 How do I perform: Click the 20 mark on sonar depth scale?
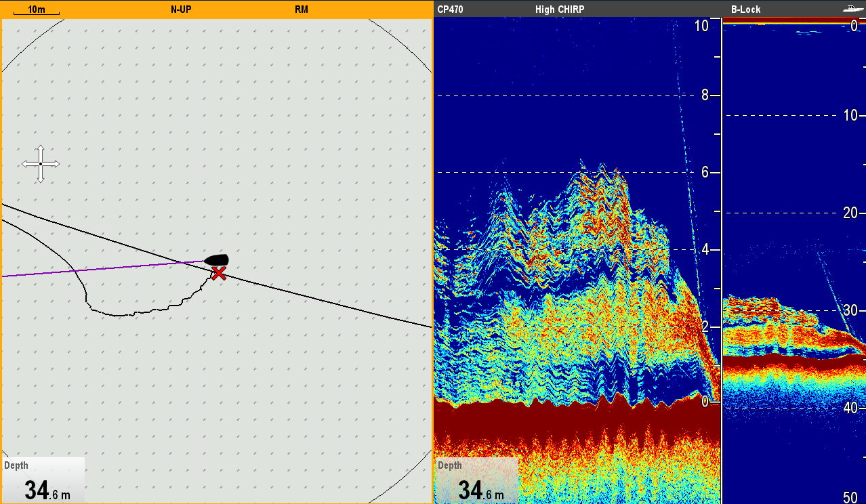click(x=849, y=213)
